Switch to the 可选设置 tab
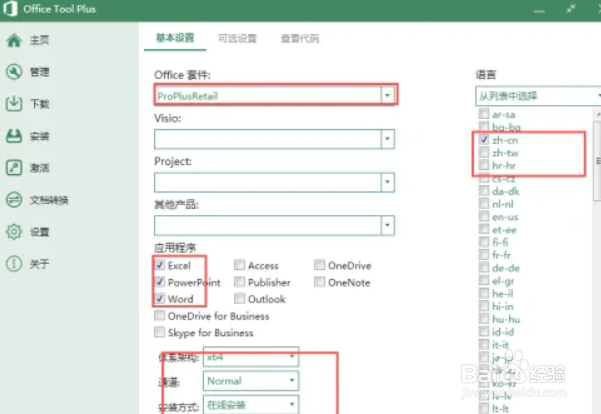The image size is (601, 414). (237, 38)
